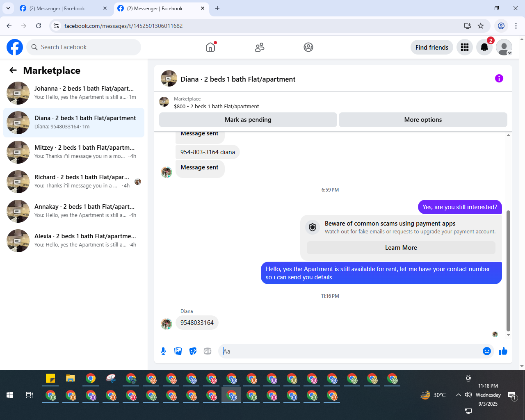Click the Marketplace back arrow
The height and width of the screenshot is (420, 525).
[x=13, y=70]
